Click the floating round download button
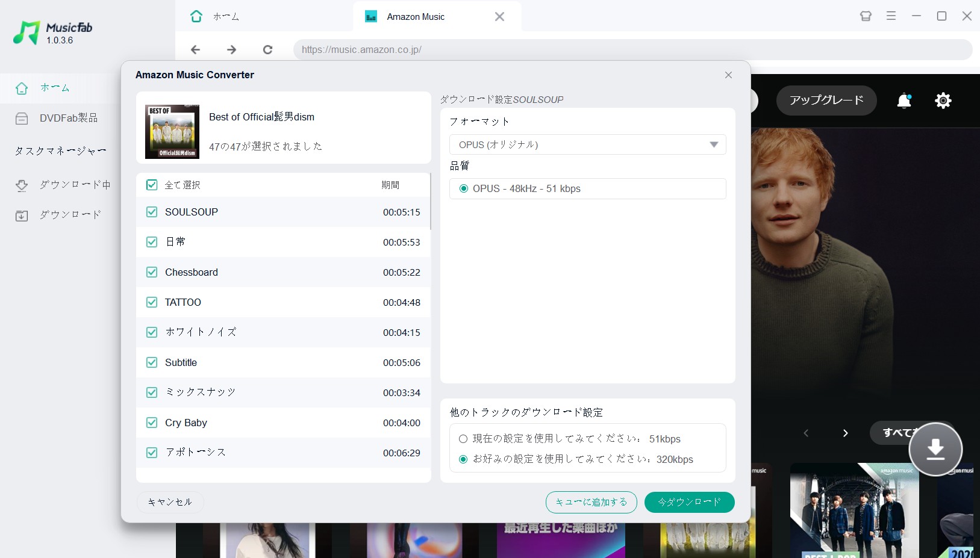980x558 pixels. 935,449
